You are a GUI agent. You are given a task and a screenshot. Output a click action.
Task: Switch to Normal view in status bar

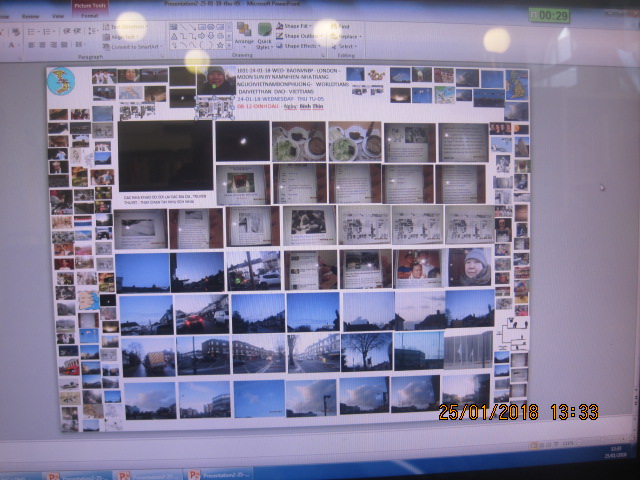tap(534, 446)
